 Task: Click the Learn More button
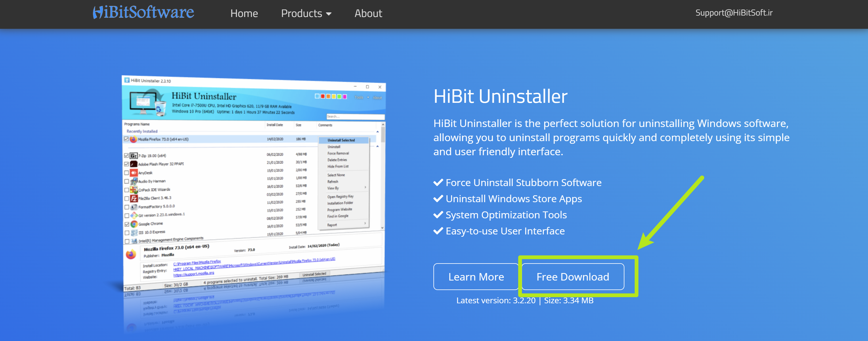coord(476,276)
